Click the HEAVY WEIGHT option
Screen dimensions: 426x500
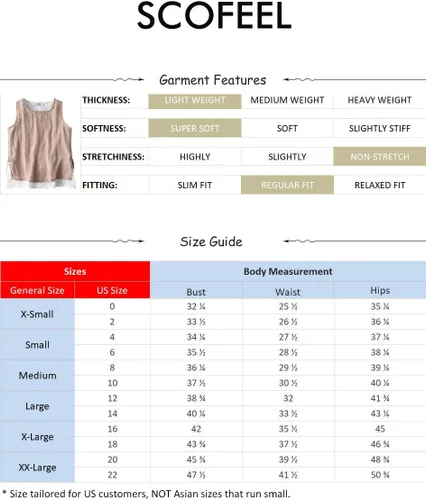tap(380, 100)
